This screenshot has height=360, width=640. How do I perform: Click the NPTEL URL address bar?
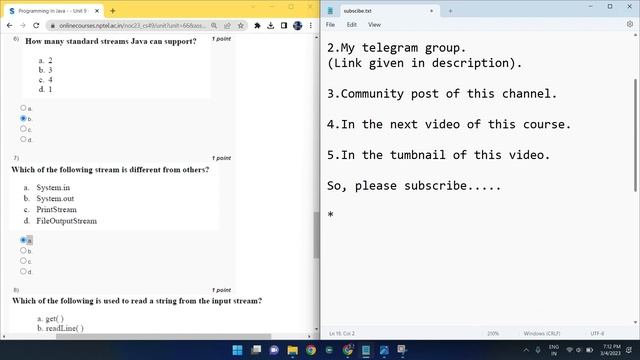pyautogui.click(x=133, y=26)
